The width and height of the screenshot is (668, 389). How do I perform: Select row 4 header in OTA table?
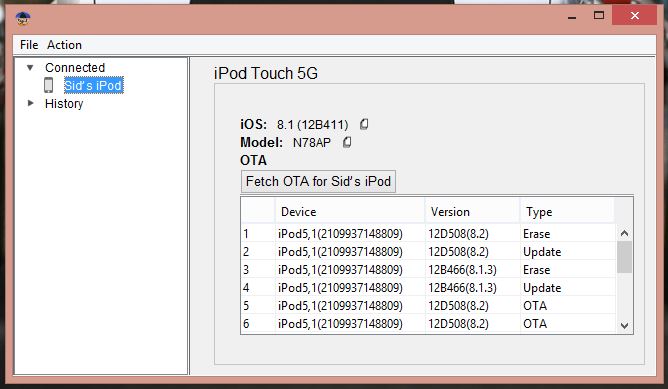pyautogui.click(x=258, y=288)
